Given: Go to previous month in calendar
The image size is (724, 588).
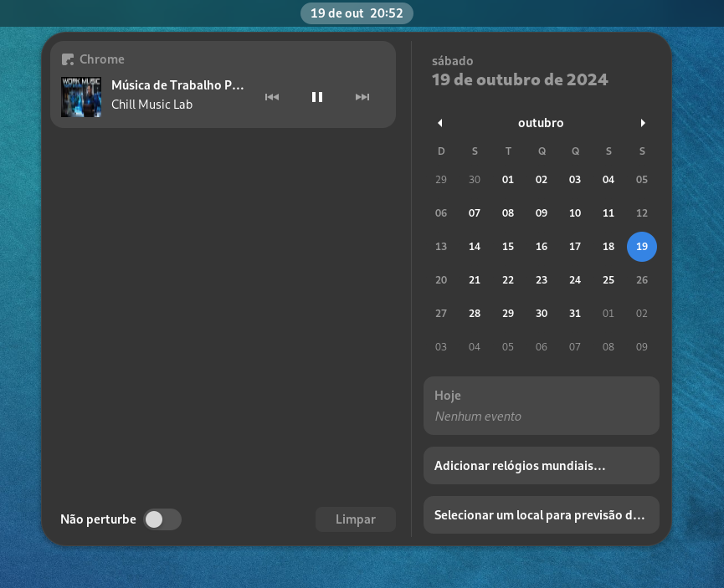Looking at the screenshot, I should 440,123.
